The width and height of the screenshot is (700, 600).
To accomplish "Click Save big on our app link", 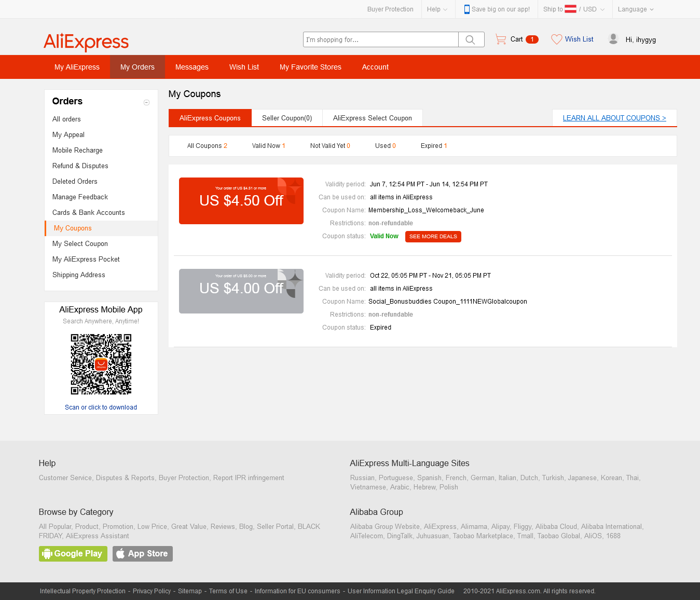I will 501,9.
